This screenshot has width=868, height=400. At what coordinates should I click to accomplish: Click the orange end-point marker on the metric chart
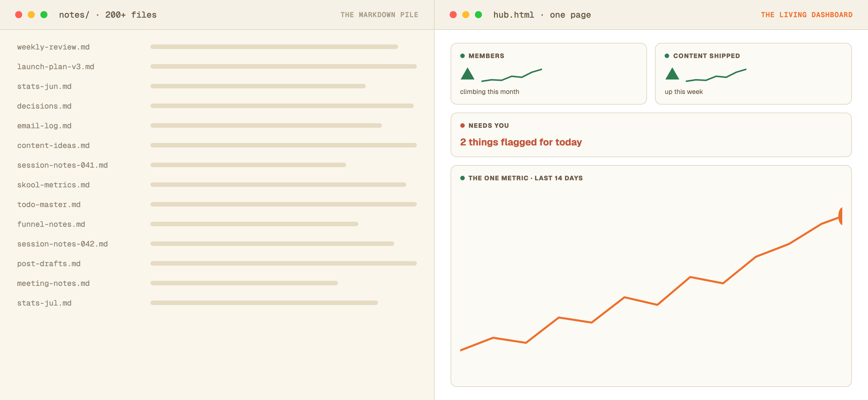point(840,216)
